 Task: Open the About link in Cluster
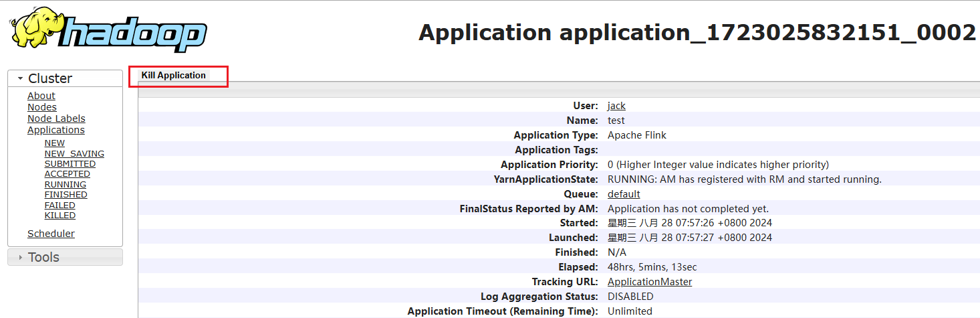tap(41, 96)
